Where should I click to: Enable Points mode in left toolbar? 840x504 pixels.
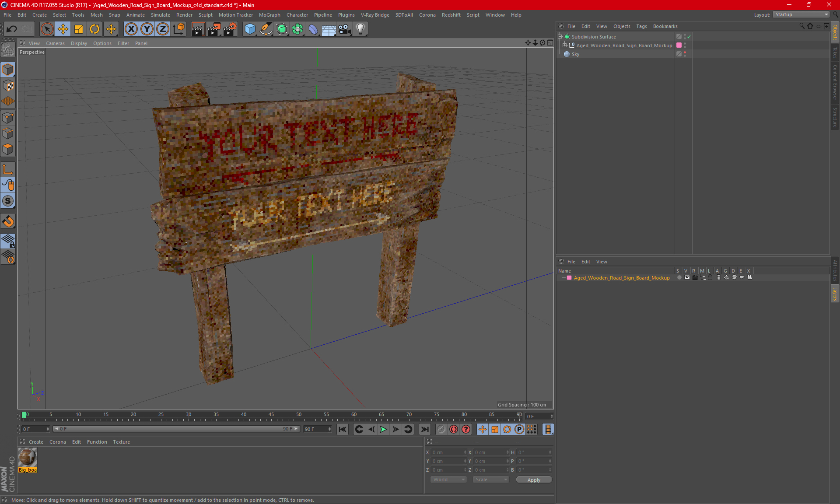(8, 118)
